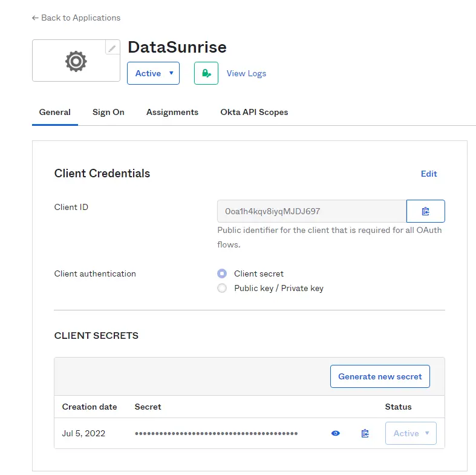The image size is (476, 475).
Task: Open the Active application status dropdown
Action: click(x=153, y=73)
